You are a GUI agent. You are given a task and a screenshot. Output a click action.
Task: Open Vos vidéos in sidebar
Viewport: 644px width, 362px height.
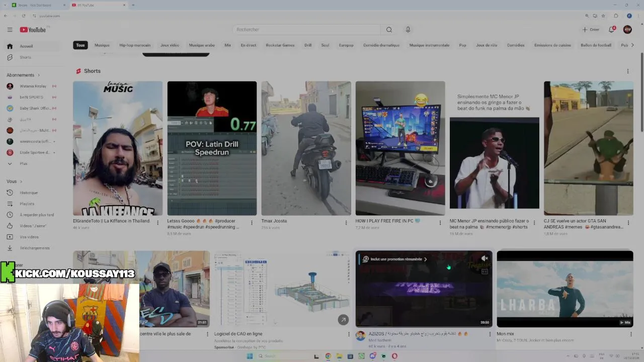[33, 237]
